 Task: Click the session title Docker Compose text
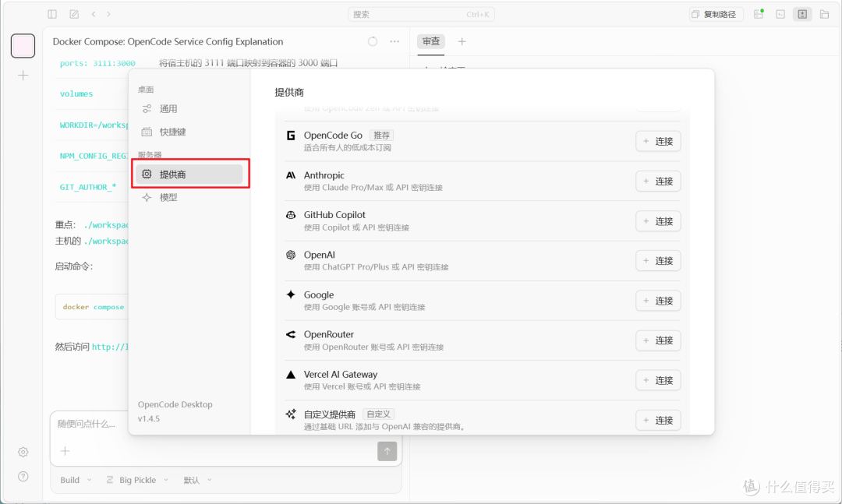click(168, 41)
